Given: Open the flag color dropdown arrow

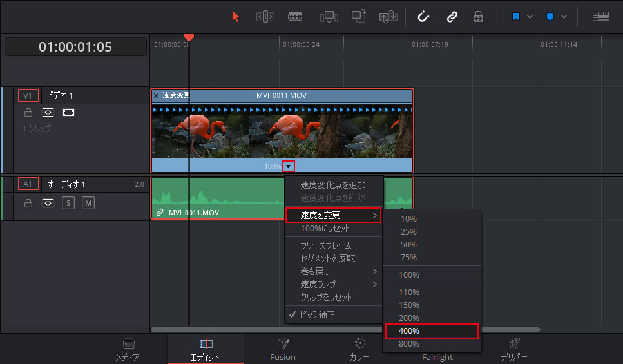Looking at the screenshot, I should pos(530,17).
